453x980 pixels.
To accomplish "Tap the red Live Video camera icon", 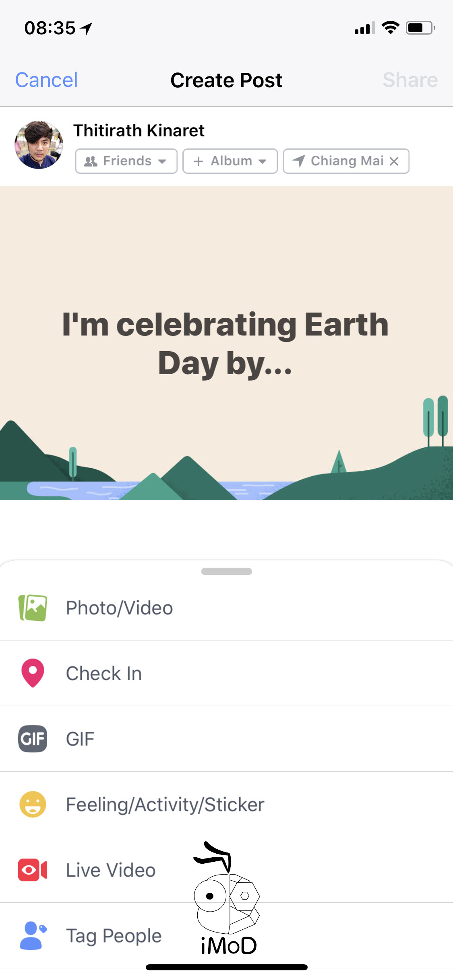I will 33,870.
